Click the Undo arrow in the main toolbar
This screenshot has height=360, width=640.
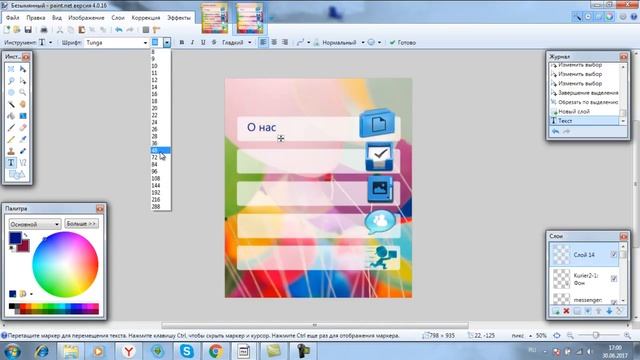(x=119, y=30)
